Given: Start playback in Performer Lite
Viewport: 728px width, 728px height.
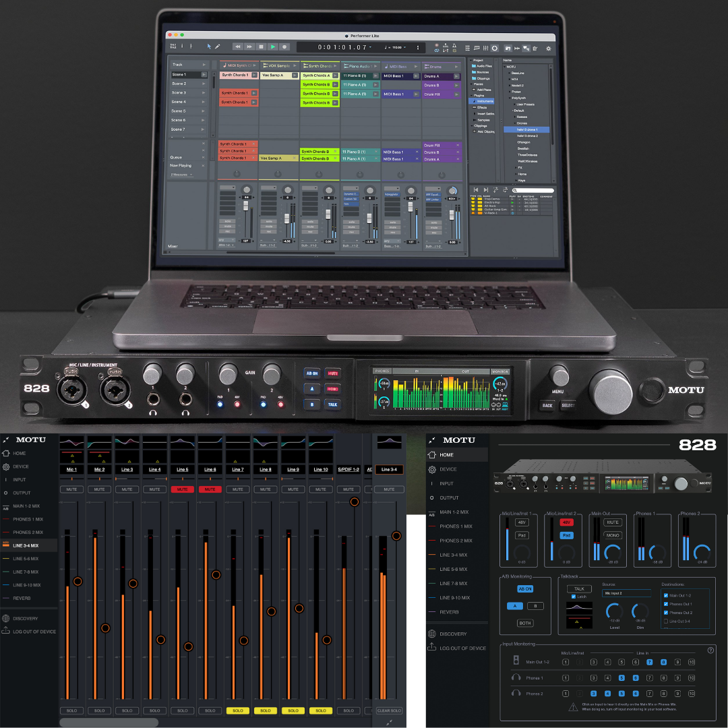Looking at the screenshot, I should click(x=272, y=47).
